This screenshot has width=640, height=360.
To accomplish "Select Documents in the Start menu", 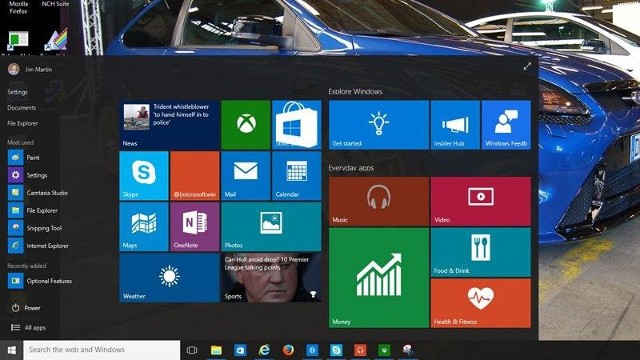I will [x=22, y=108].
